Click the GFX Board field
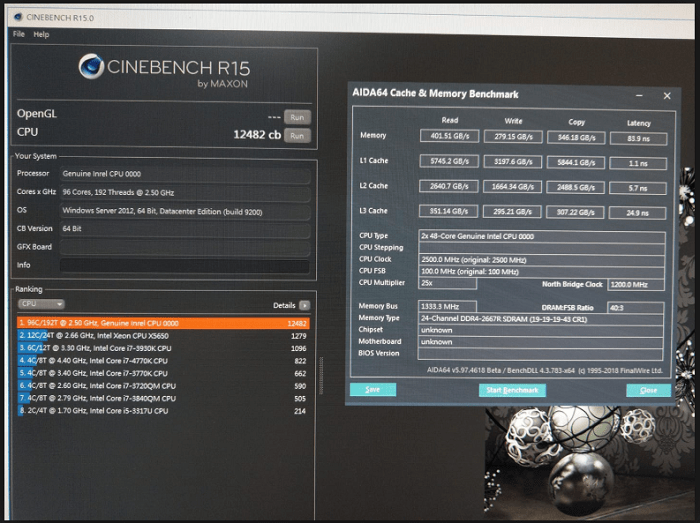700x523 pixels. (x=185, y=247)
